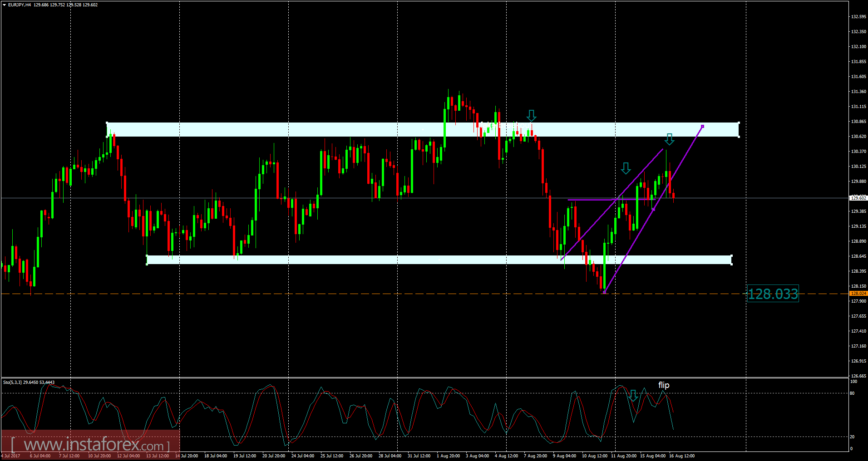Viewport: 868px width, 461px height.
Task: Click the EURJPY,H4 chart tab label
Action: coord(19,5)
